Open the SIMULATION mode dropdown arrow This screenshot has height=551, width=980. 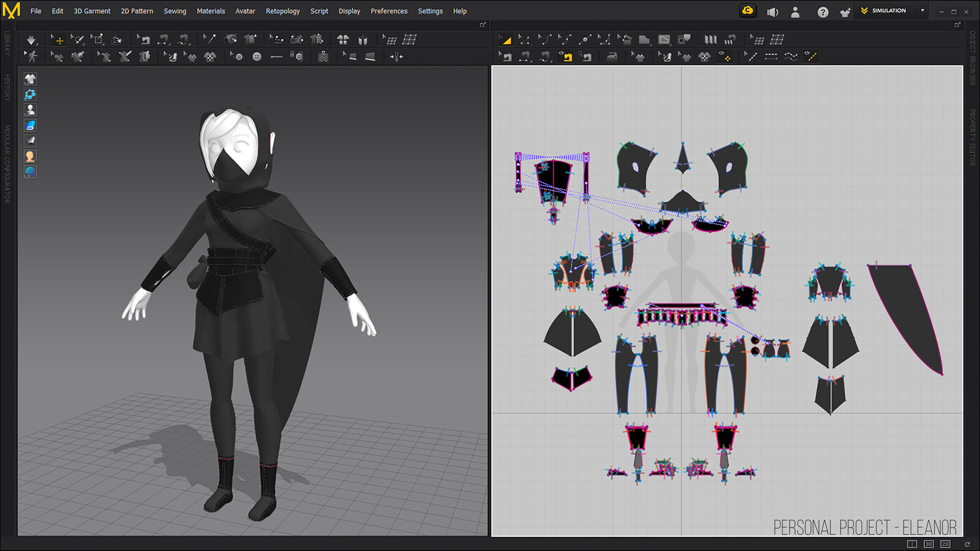tap(922, 11)
